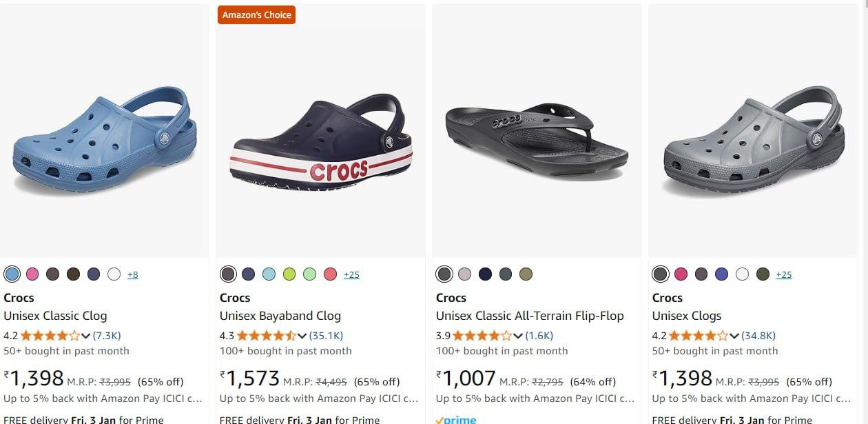The height and width of the screenshot is (424, 868).
Task: Click the pink color swatch under Classic Clog
Action: 32,274
